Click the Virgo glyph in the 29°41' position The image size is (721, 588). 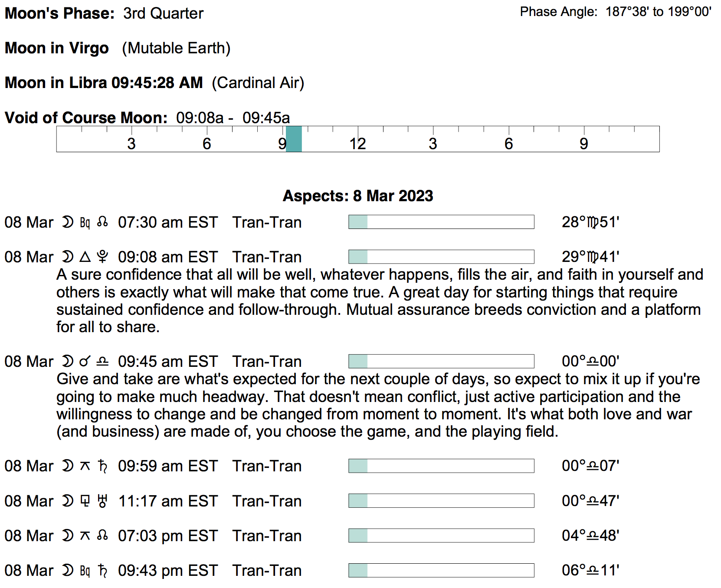pyautogui.click(x=593, y=257)
